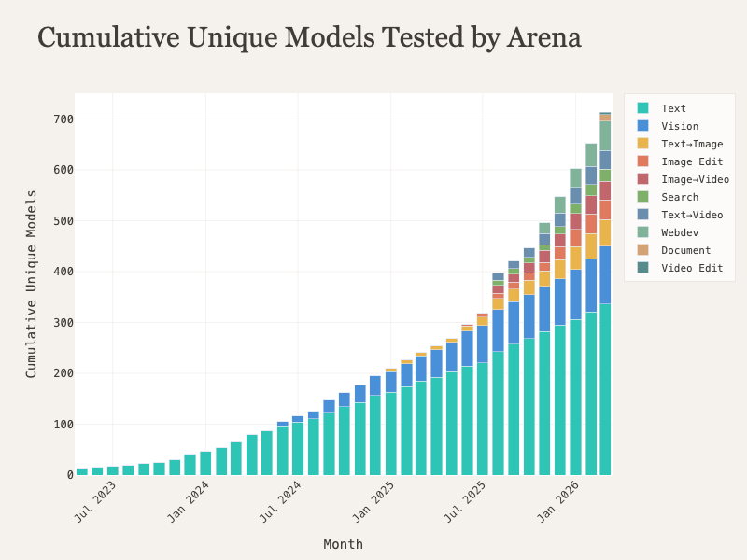Click the Search legend color swatch

[x=642, y=197]
